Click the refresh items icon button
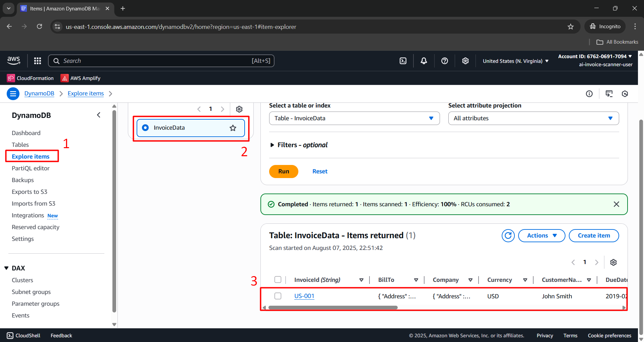Screen dimensions: 644x342 pos(508,236)
